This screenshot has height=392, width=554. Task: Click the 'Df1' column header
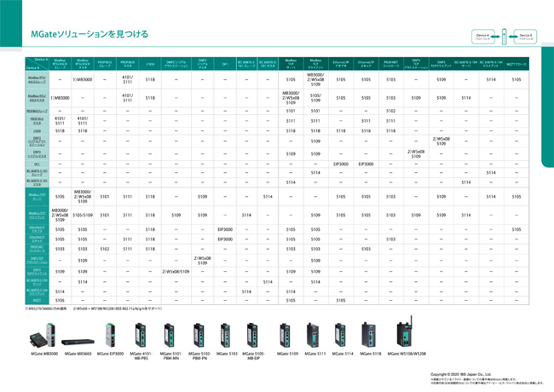[225, 64]
